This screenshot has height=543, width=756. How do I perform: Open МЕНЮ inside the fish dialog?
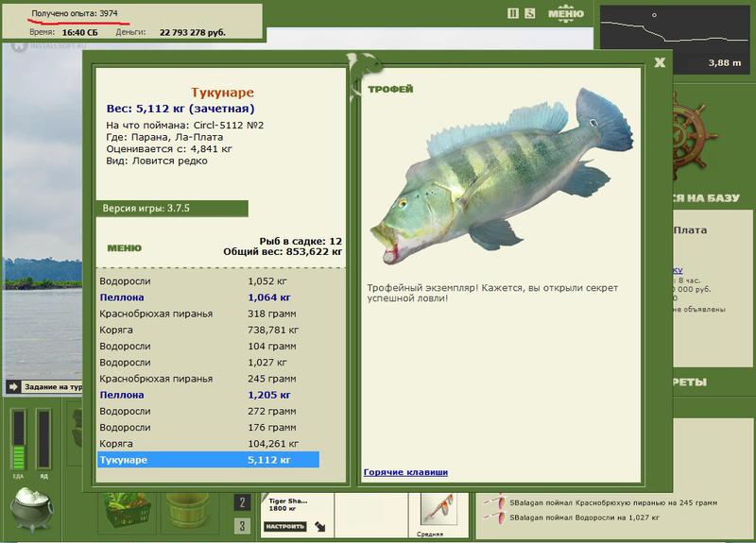tap(125, 248)
